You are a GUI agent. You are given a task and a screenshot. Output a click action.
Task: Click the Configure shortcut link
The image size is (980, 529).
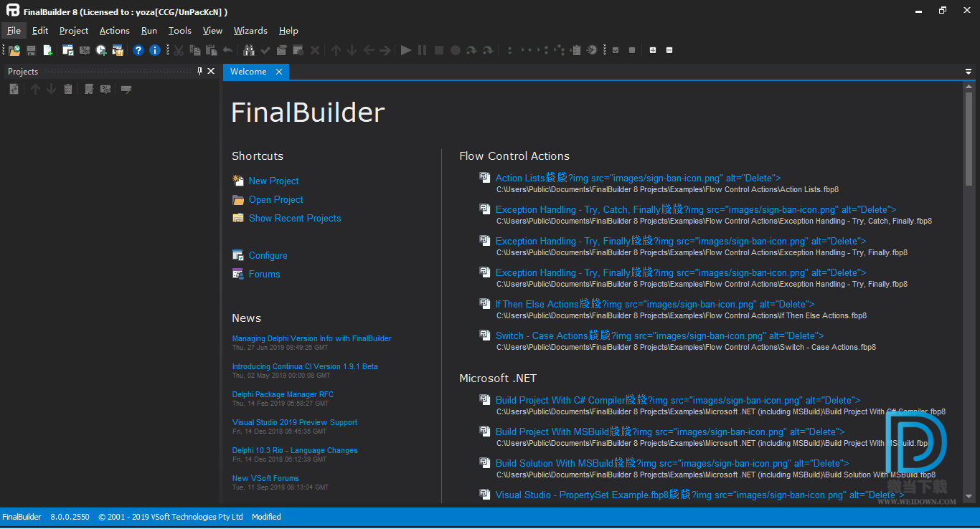coord(268,256)
